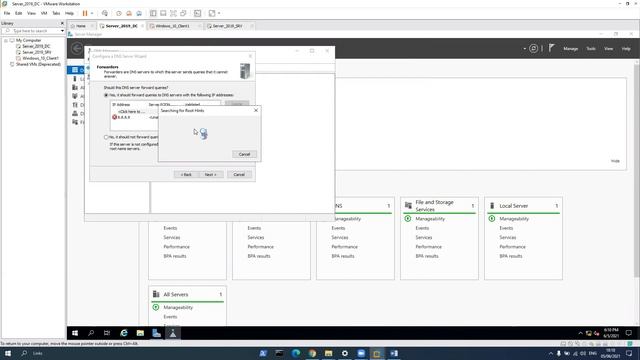Switch to the Windows_10_Client1 tab
The height and width of the screenshot is (360, 640).
point(172,26)
